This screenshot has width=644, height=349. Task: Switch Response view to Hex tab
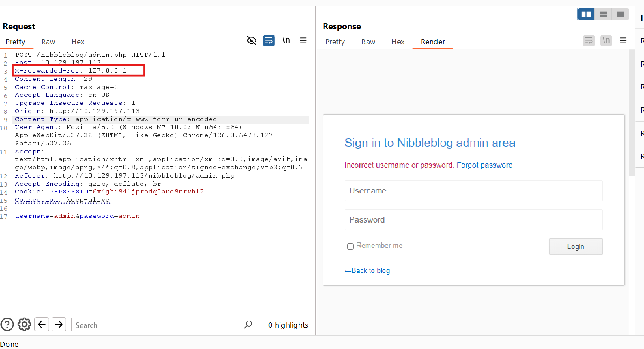tap(398, 42)
